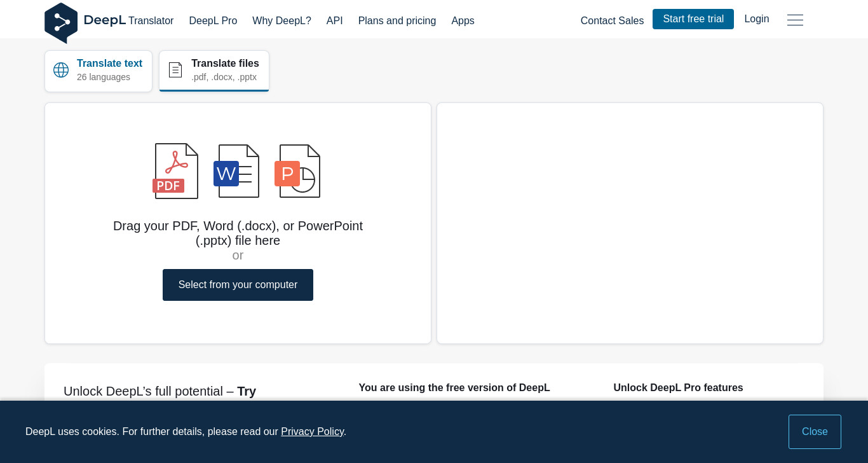This screenshot has height=463, width=868.
Task: Click the empty right-hand output panel
Action: [x=630, y=223]
